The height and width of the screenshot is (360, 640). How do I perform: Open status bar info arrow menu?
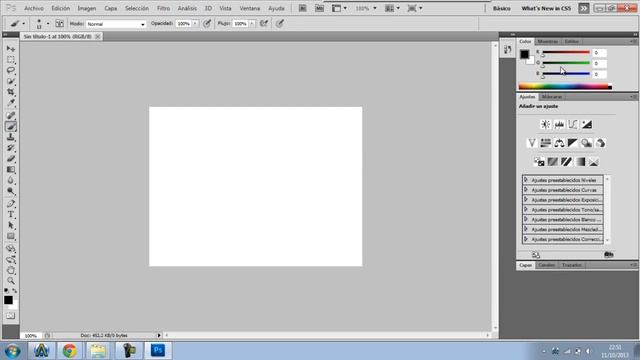[159, 335]
